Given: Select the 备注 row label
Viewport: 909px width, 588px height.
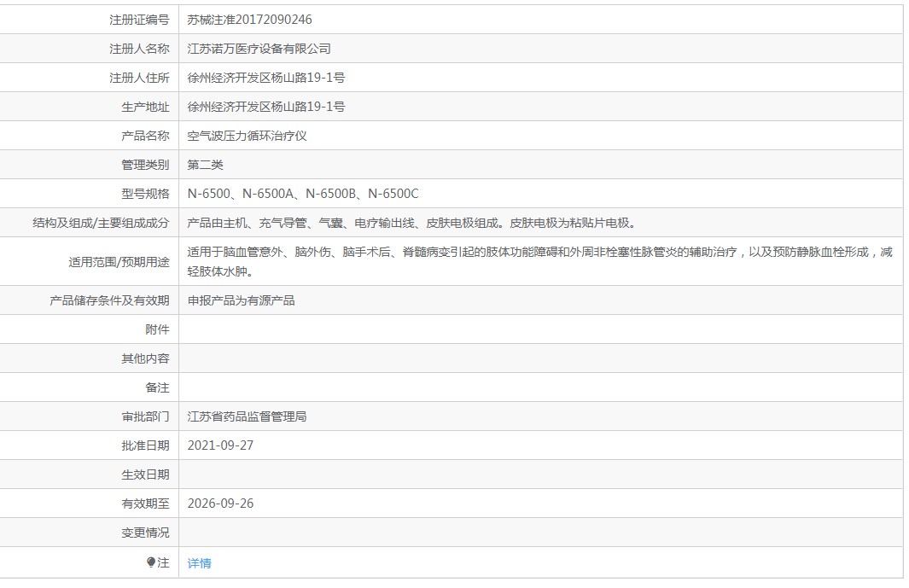Looking at the screenshot, I should click(157, 387).
